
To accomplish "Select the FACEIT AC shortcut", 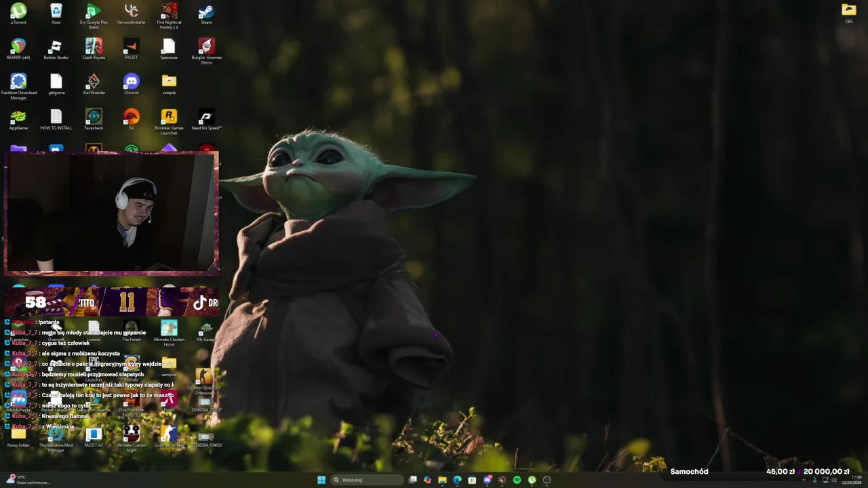I will click(94, 437).
